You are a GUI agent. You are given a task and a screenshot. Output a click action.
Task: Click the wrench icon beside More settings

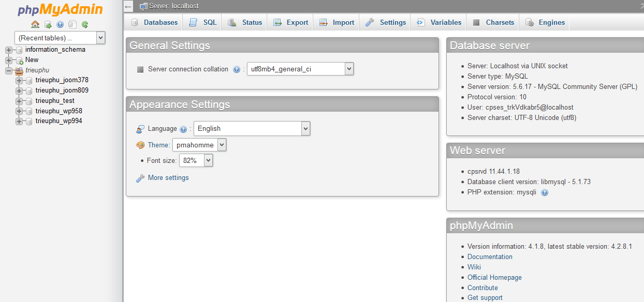(x=140, y=178)
